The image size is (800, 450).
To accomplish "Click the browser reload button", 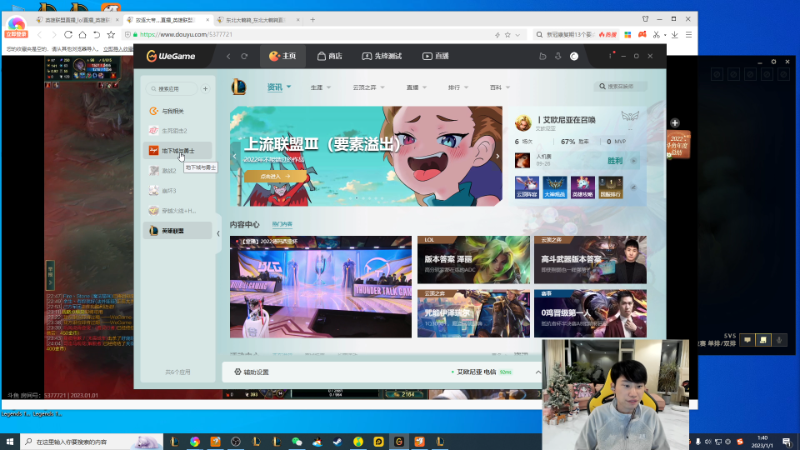I will click(68, 35).
